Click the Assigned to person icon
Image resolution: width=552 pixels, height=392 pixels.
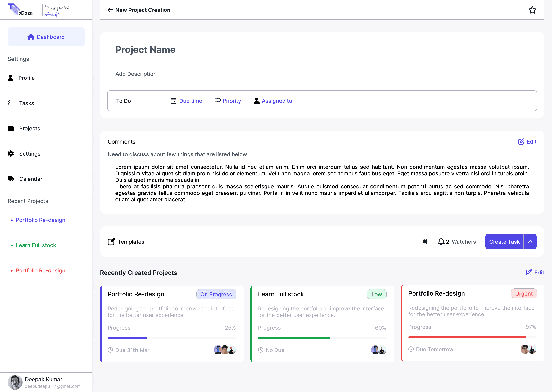tap(256, 101)
